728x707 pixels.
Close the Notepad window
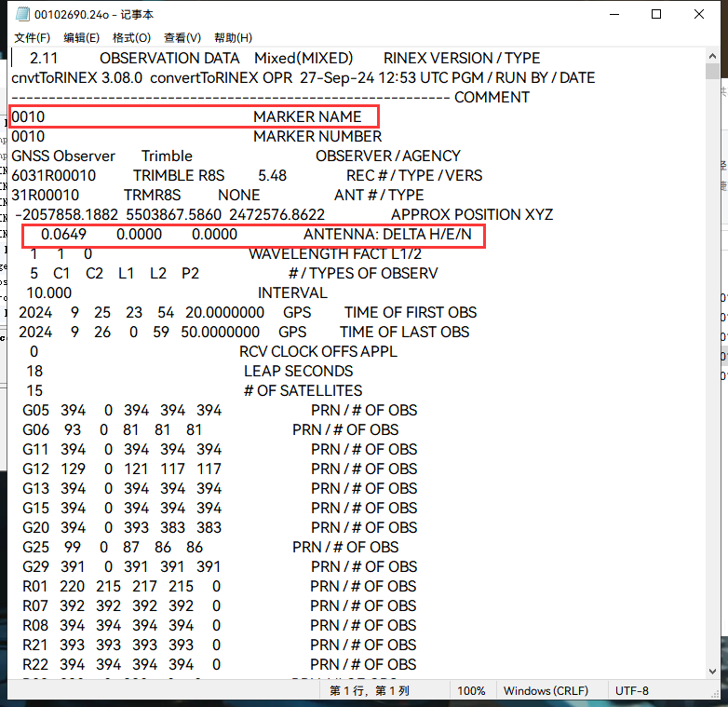[699, 14]
